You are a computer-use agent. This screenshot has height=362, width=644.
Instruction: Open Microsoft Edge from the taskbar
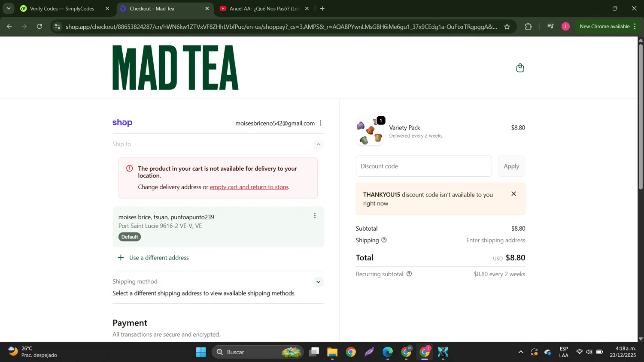click(x=388, y=352)
